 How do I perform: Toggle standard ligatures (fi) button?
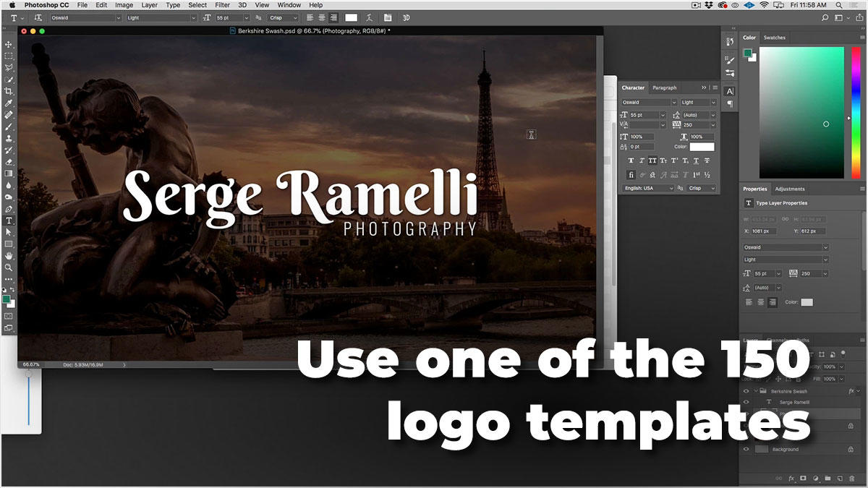point(631,175)
